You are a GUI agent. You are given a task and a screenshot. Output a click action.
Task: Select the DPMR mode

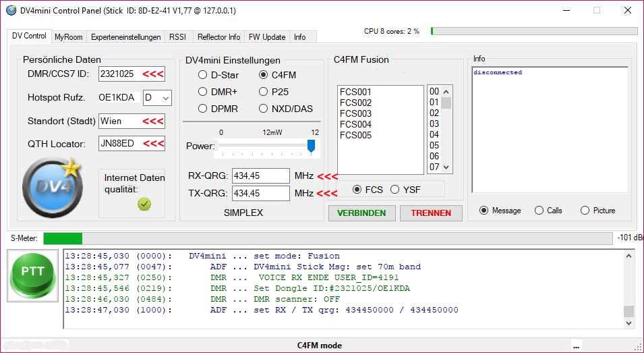[218, 109]
